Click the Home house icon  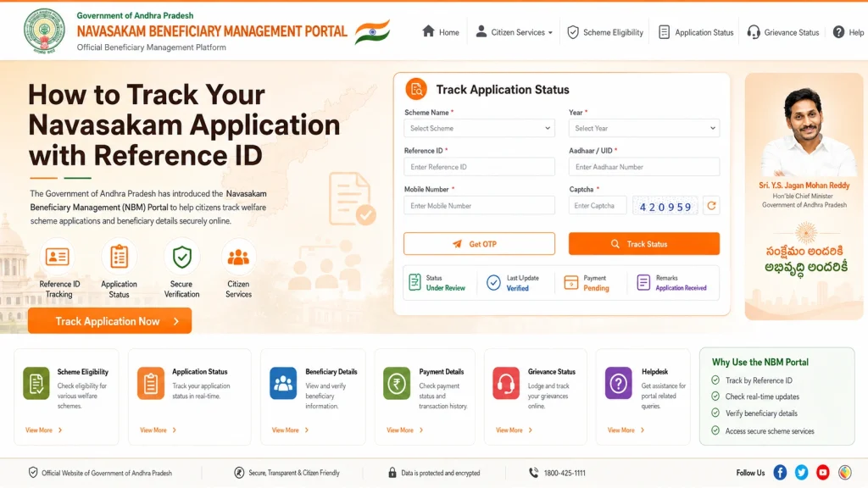428,31
